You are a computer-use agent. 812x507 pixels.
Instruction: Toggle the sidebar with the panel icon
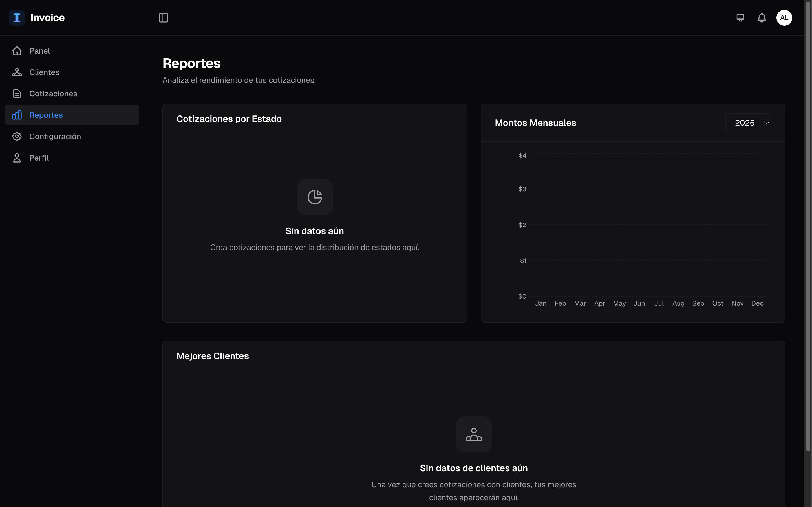point(164,18)
